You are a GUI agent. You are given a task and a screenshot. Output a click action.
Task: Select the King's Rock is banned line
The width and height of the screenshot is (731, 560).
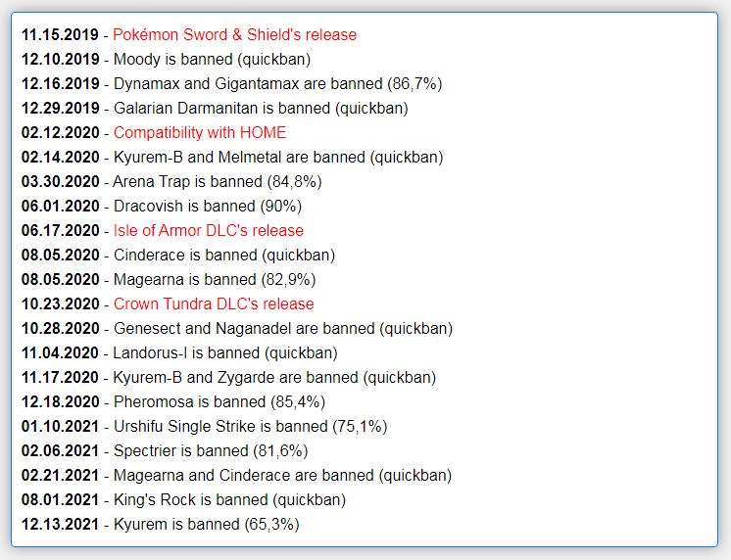pyautogui.click(x=183, y=500)
